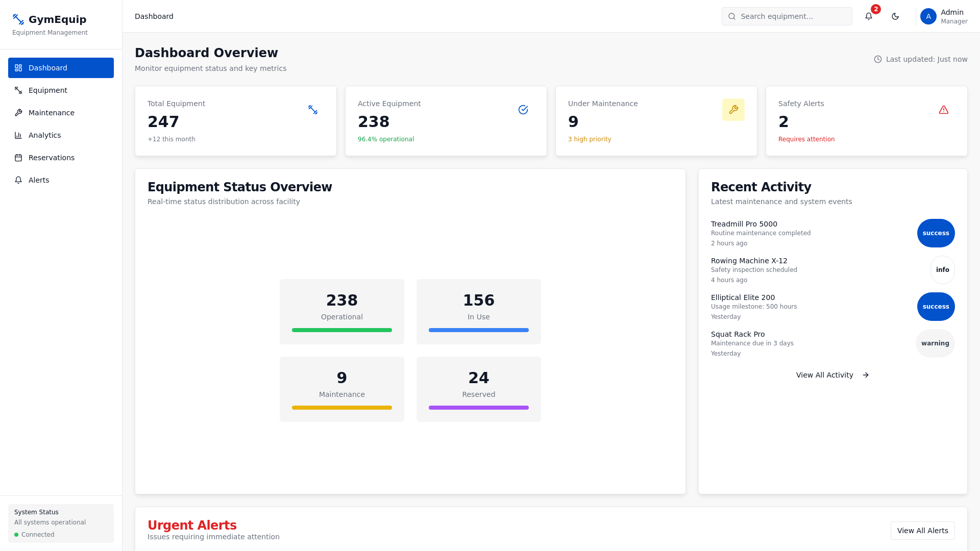This screenshot has width=980, height=551.
Task: Click the Safety Alerts warning triangle icon
Action: click(x=943, y=110)
